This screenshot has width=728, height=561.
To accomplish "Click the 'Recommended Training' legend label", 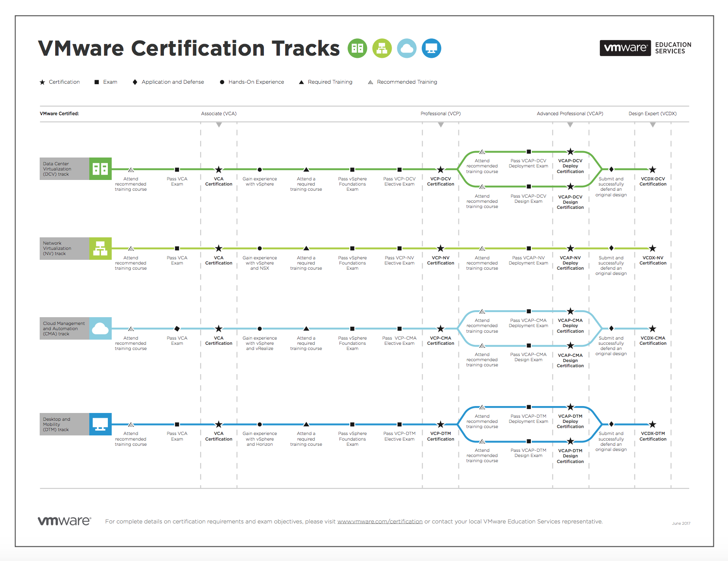I will click(x=407, y=82).
